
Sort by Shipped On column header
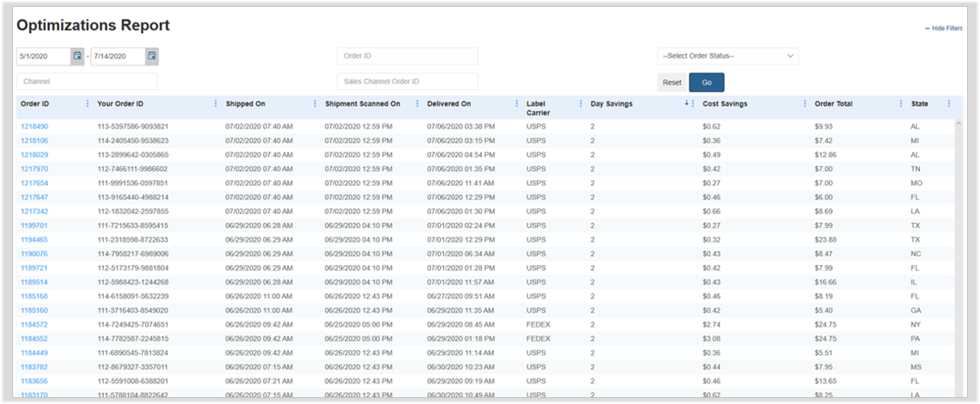coord(245,104)
